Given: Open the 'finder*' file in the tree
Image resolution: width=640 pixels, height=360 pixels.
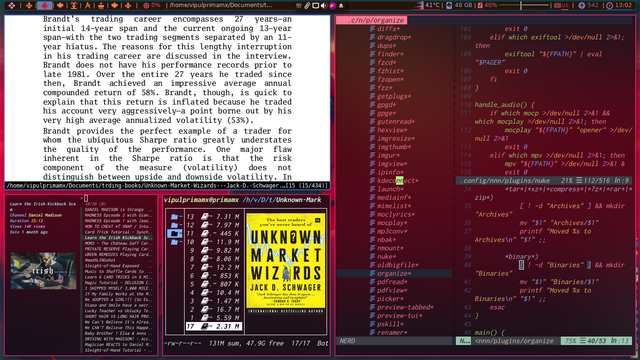Looking at the screenshot, I should click(387, 54).
